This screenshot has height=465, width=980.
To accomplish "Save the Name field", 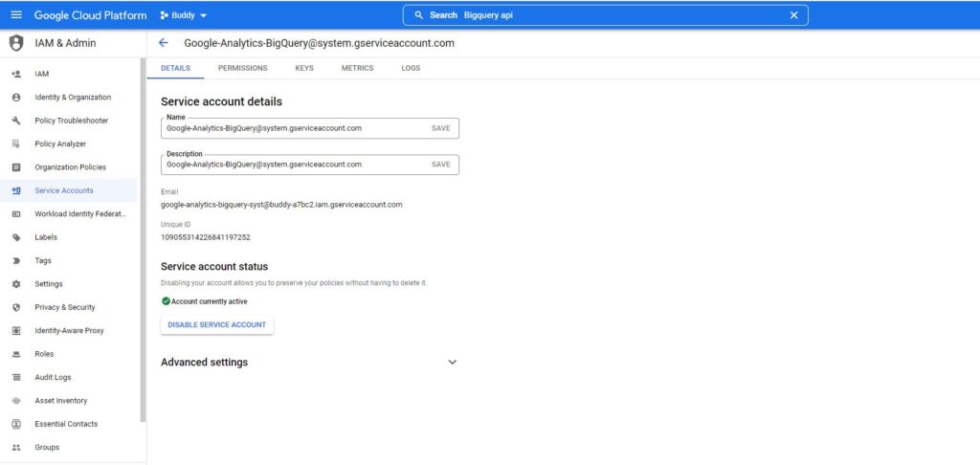I will tap(440, 128).
